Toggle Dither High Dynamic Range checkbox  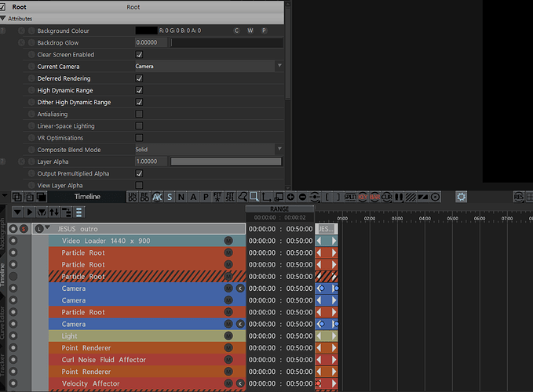(x=139, y=102)
